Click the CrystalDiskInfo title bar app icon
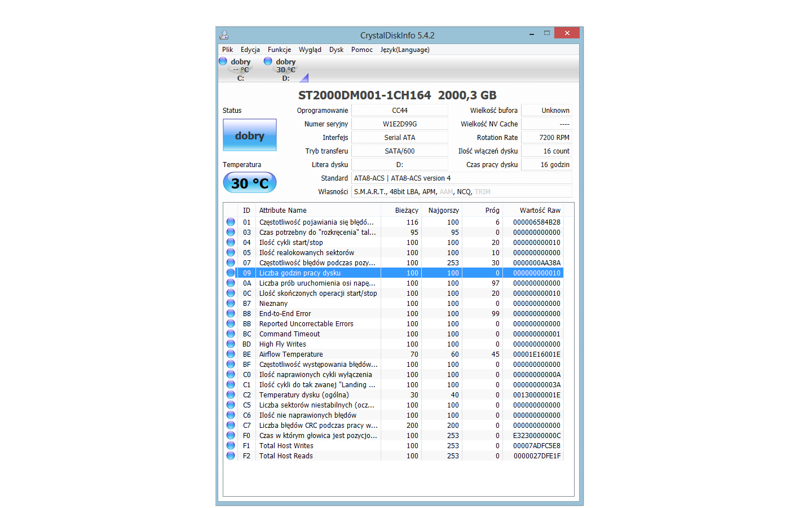This screenshot has height=508, width=812. [x=224, y=35]
